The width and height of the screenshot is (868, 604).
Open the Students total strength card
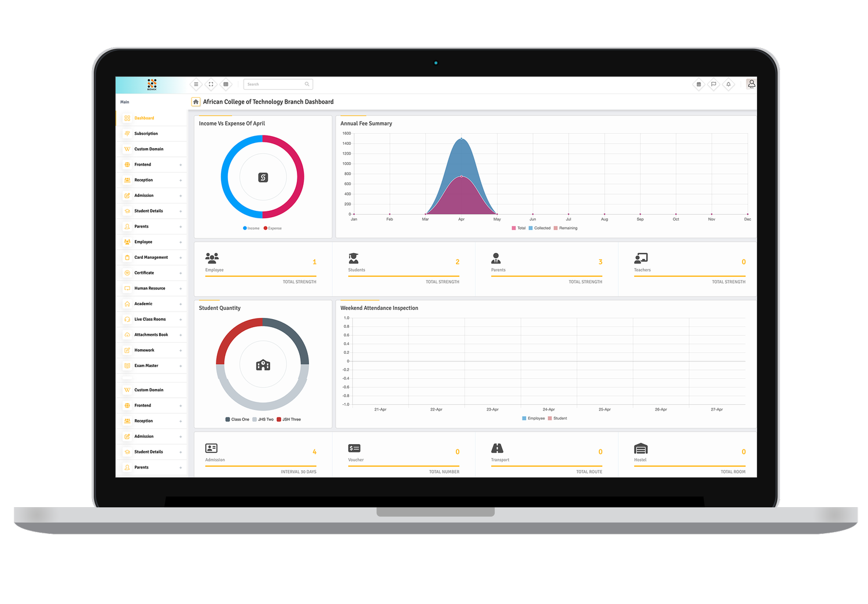pyautogui.click(x=403, y=269)
